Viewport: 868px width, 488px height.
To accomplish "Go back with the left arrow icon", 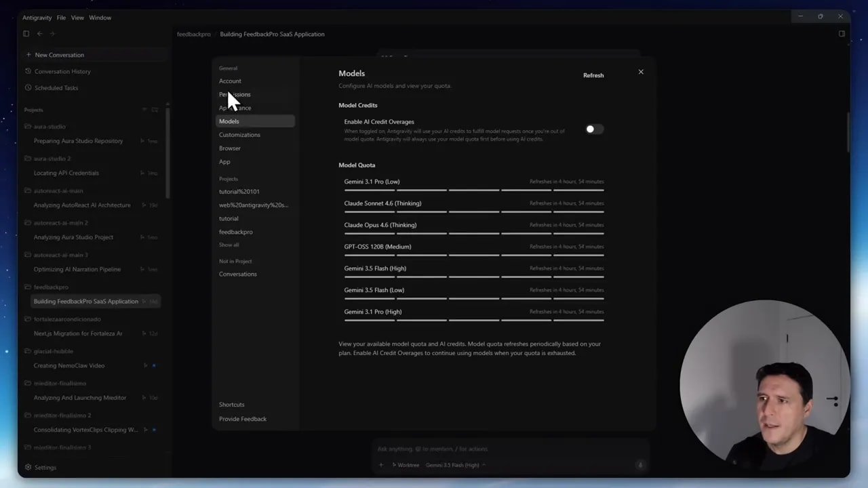I will 39,34.
